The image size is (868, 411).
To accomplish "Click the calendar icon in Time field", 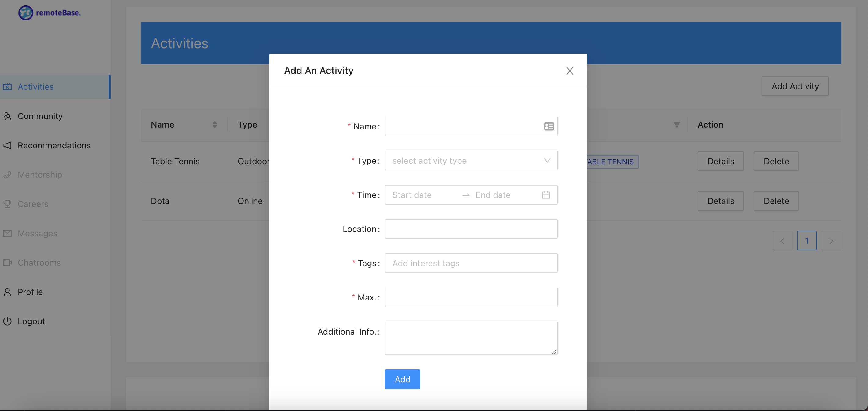I will click(546, 195).
